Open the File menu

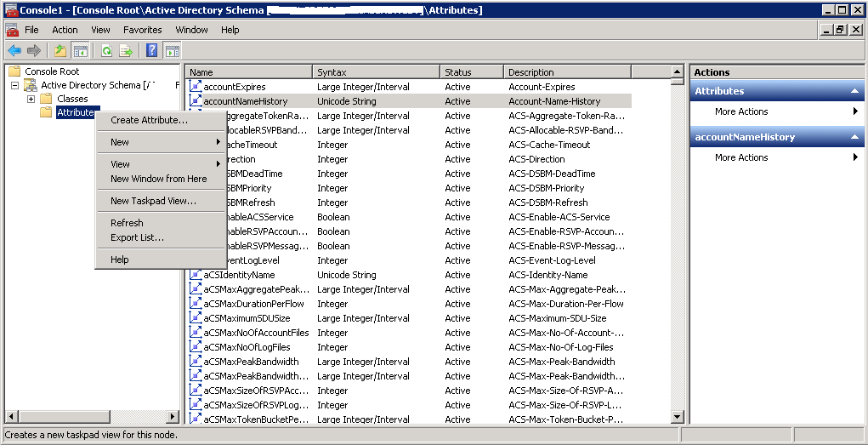click(x=31, y=30)
